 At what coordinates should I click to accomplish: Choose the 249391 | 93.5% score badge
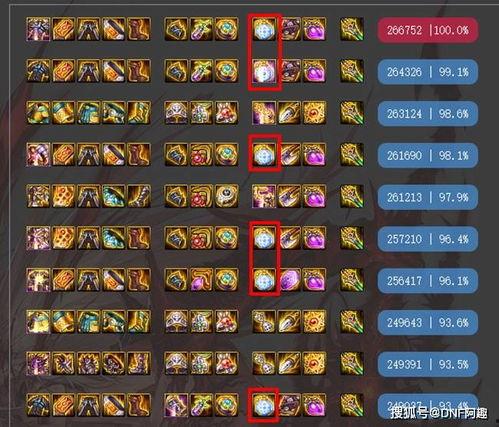428,364
